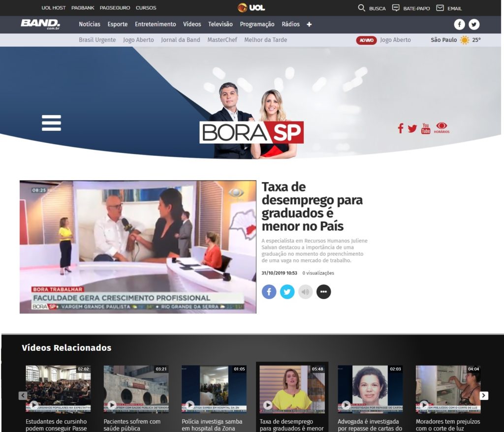The image size is (504, 432).
Task: Open the Vídeos menu
Action: tap(192, 24)
